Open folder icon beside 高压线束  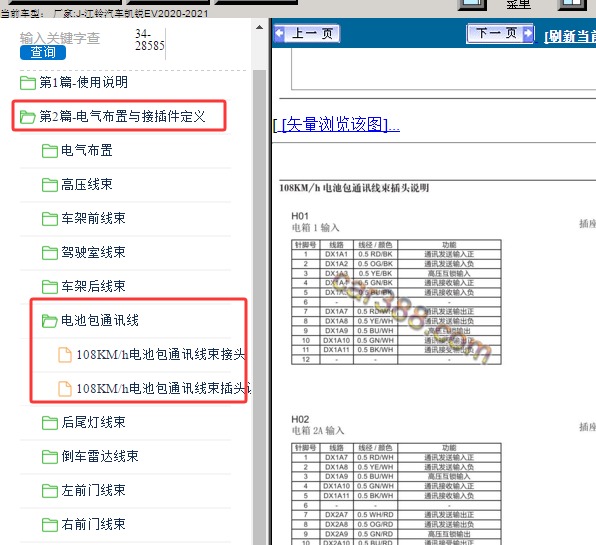[50, 185]
